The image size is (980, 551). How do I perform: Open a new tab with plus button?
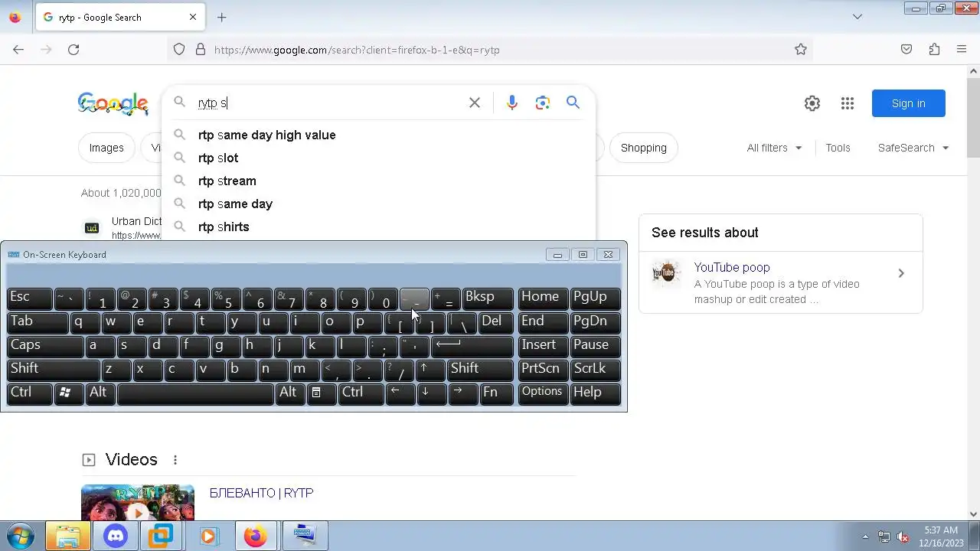222,17
